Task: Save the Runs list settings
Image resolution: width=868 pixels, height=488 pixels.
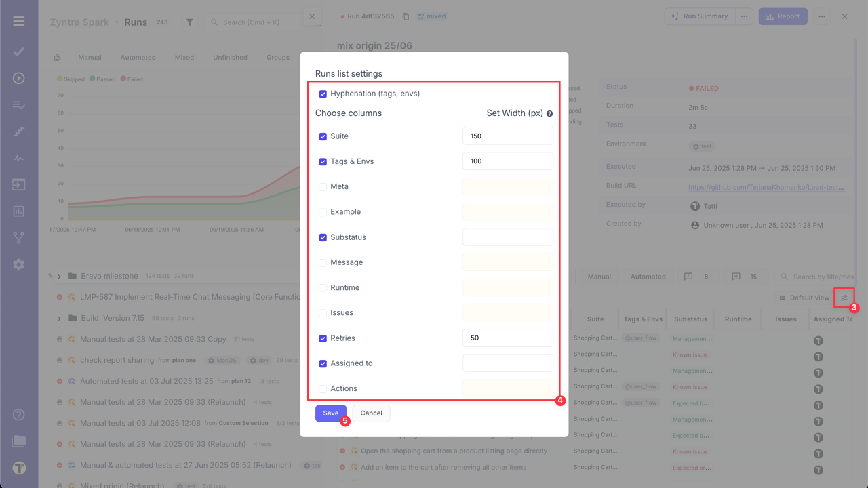Action: pyautogui.click(x=331, y=413)
